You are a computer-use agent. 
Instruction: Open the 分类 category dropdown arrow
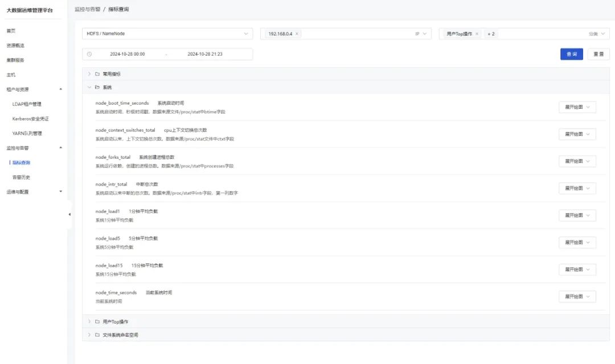603,34
